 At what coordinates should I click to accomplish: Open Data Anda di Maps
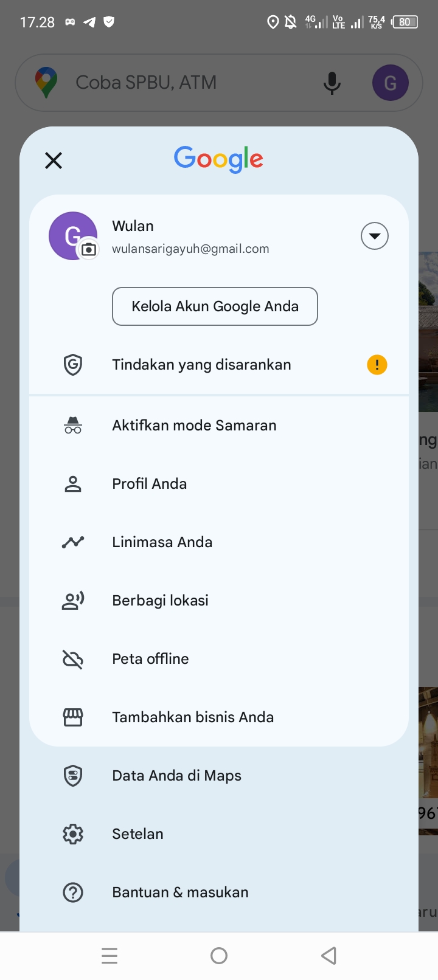click(x=176, y=776)
